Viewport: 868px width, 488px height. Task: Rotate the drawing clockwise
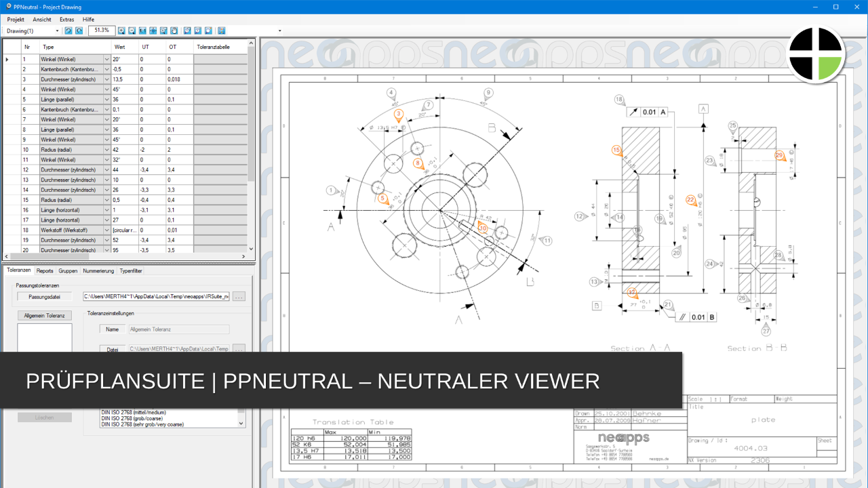[x=79, y=30]
